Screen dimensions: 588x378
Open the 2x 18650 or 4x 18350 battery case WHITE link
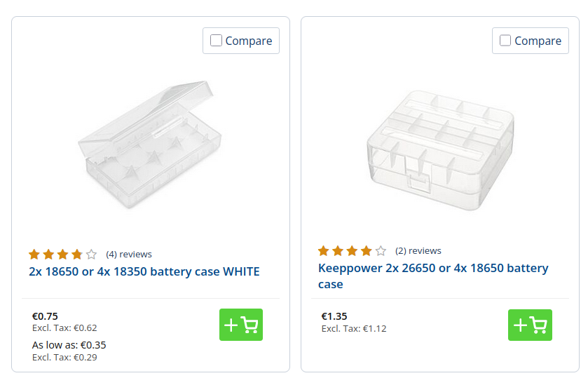tap(144, 271)
